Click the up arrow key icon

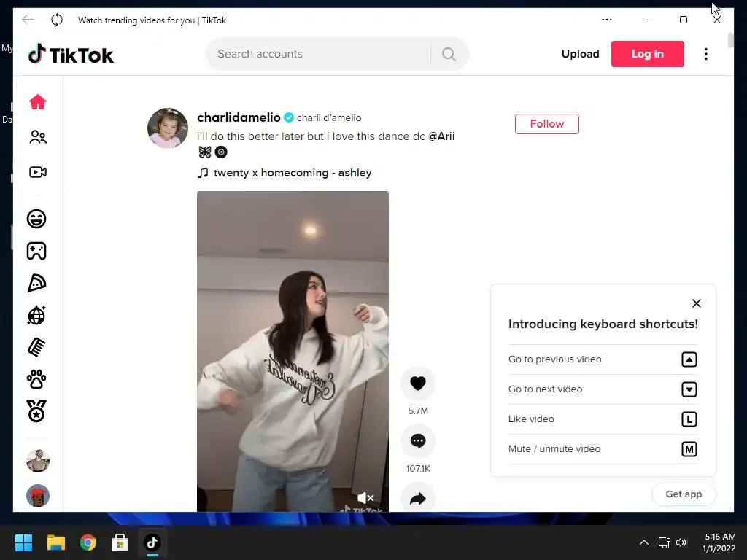689,359
